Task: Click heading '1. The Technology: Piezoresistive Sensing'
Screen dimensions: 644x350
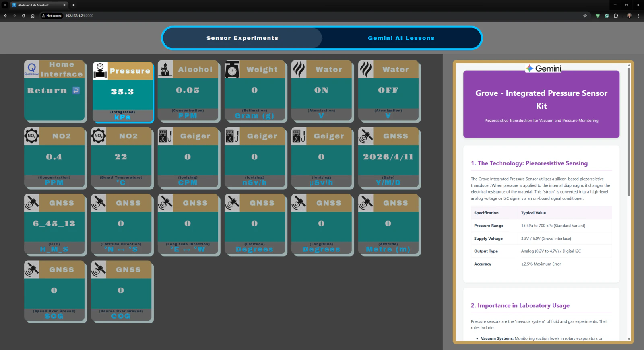Action: tap(529, 163)
